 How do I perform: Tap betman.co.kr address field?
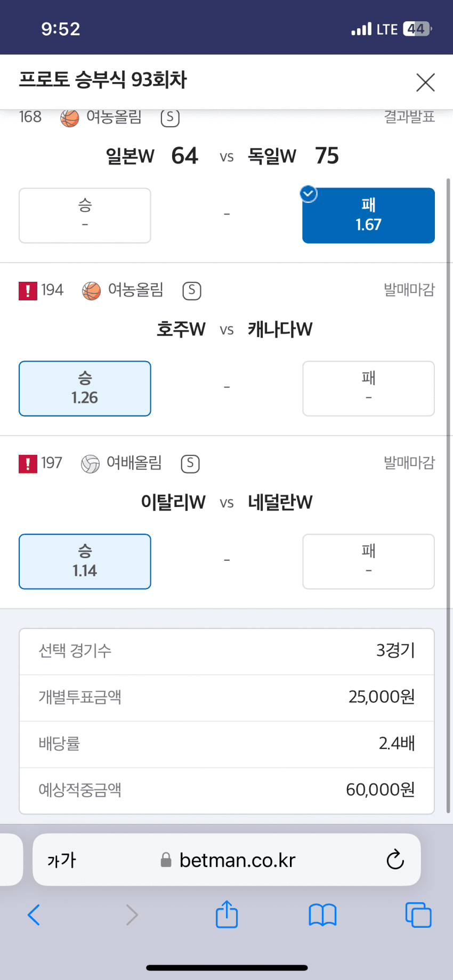[x=237, y=860]
